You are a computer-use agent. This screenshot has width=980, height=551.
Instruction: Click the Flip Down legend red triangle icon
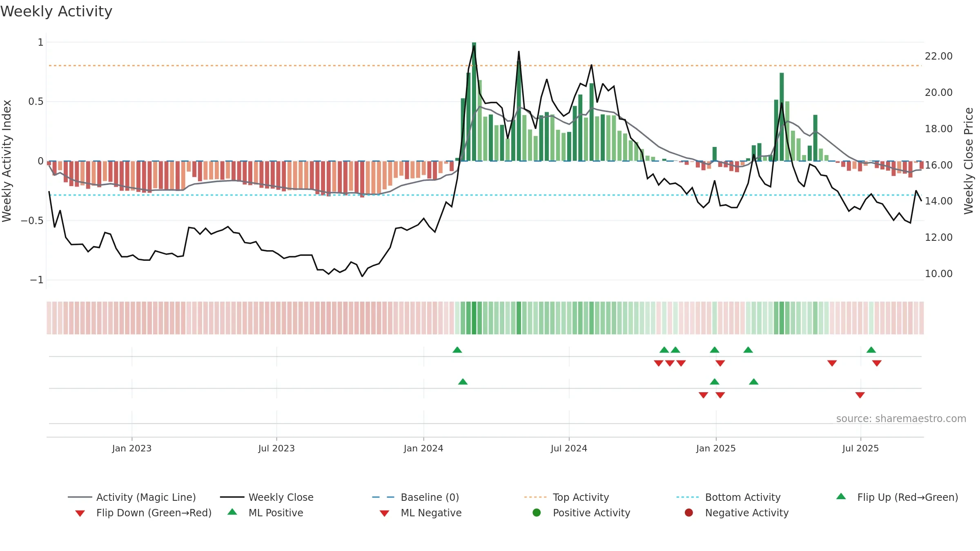coord(80,513)
